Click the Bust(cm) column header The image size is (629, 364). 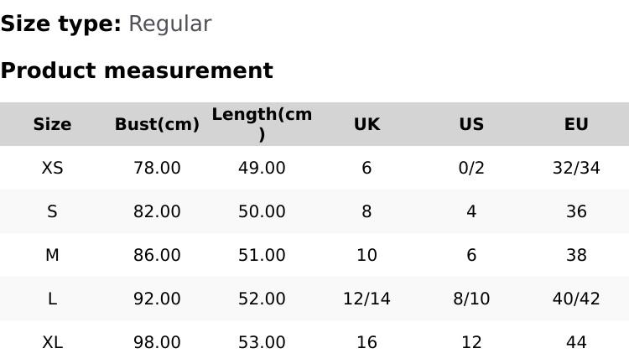tap(157, 124)
